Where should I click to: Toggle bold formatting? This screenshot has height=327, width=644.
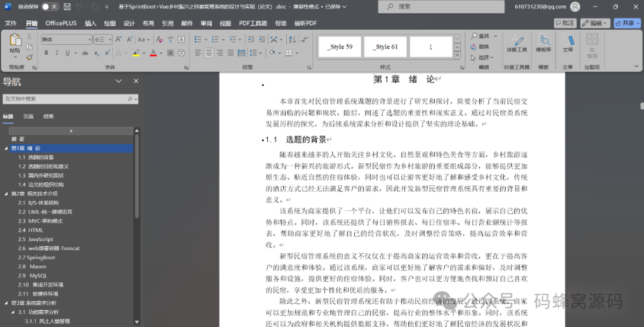tap(46, 53)
